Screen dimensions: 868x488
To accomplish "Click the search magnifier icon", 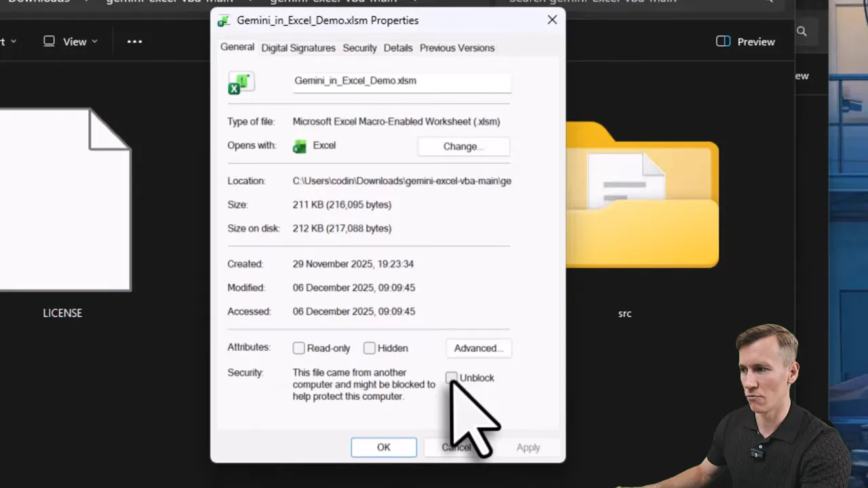I will pos(802,31).
